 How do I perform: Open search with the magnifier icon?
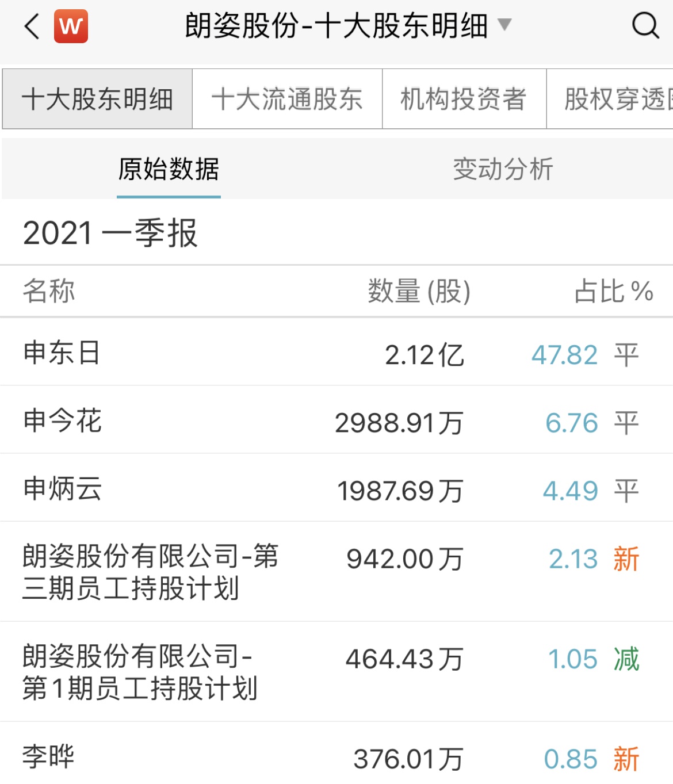tap(645, 26)
